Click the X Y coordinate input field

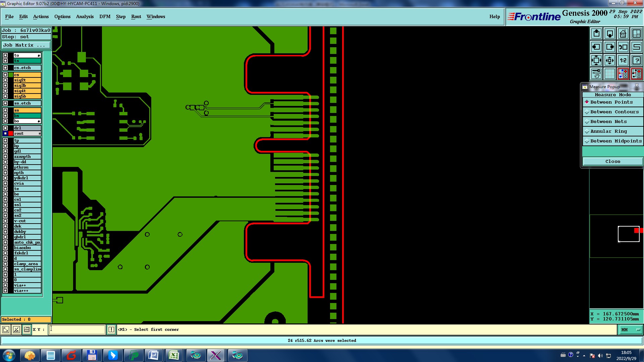click(x=77, y=329)
